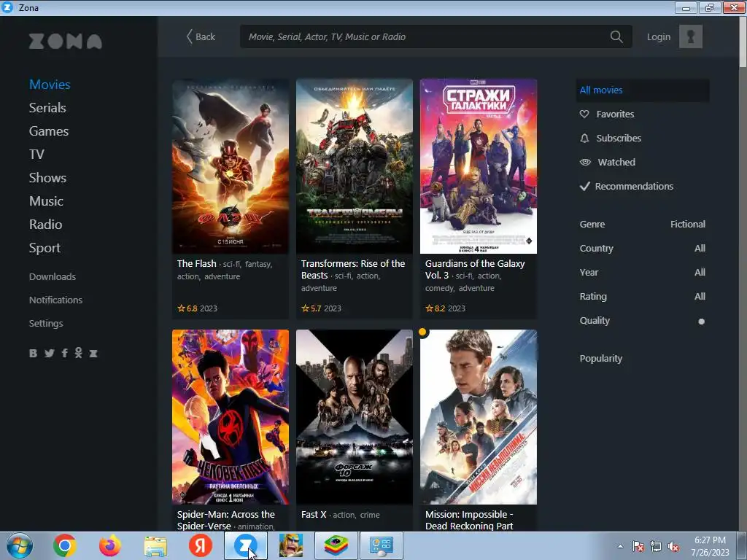Screen dimensions: 747x560
Task: Open File Explorer from taskbar
Action: point(156,547)
